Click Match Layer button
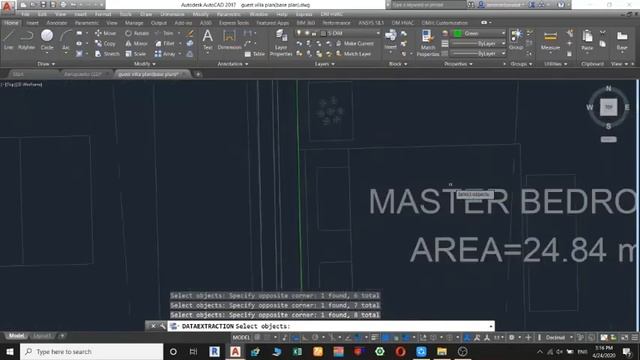 tap(353, 53)
